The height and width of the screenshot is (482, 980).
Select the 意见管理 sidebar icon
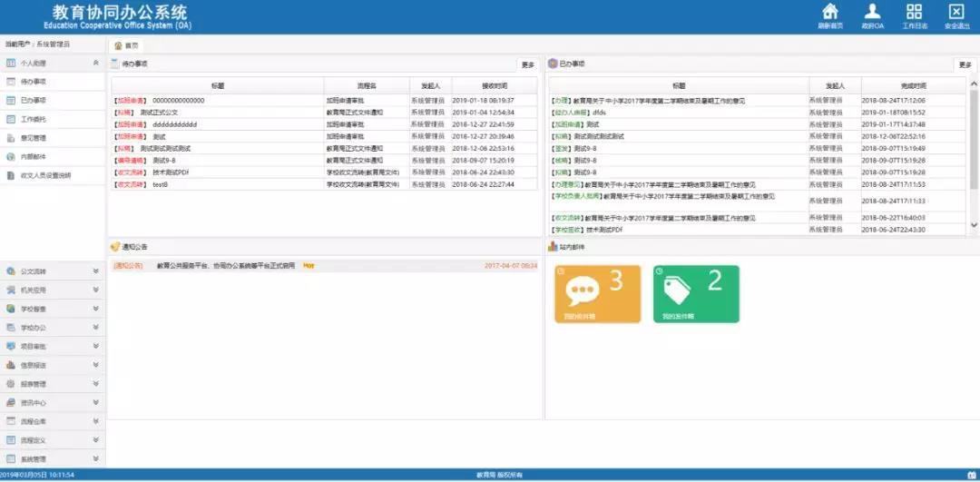coord(11,138)
